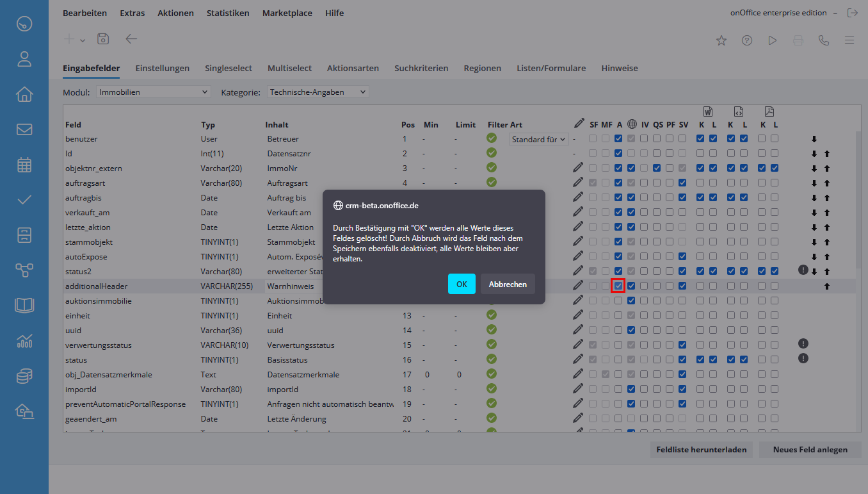This screenshot has height=494, width=868.
Task: Toggle the web globe checkbox in verkauft_am row
Action: (631, 212)
